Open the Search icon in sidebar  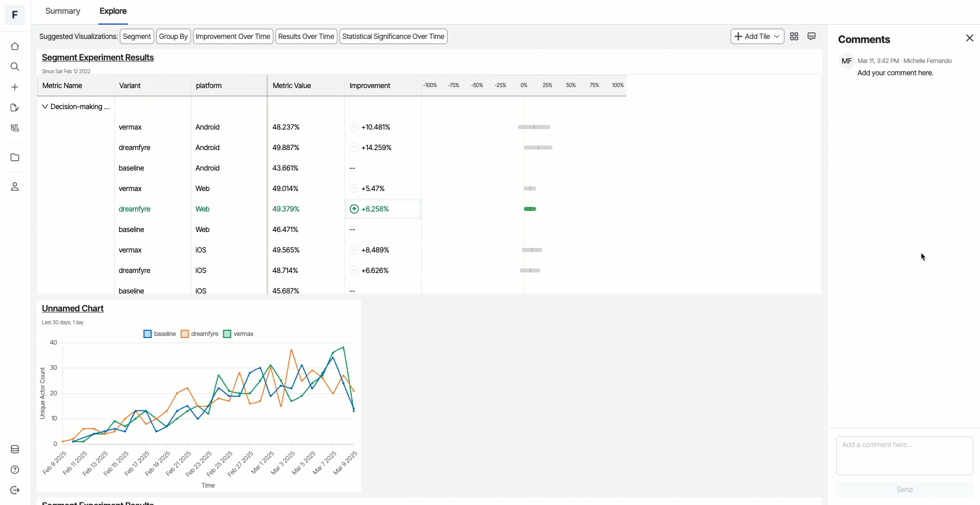tap(15, 67)
